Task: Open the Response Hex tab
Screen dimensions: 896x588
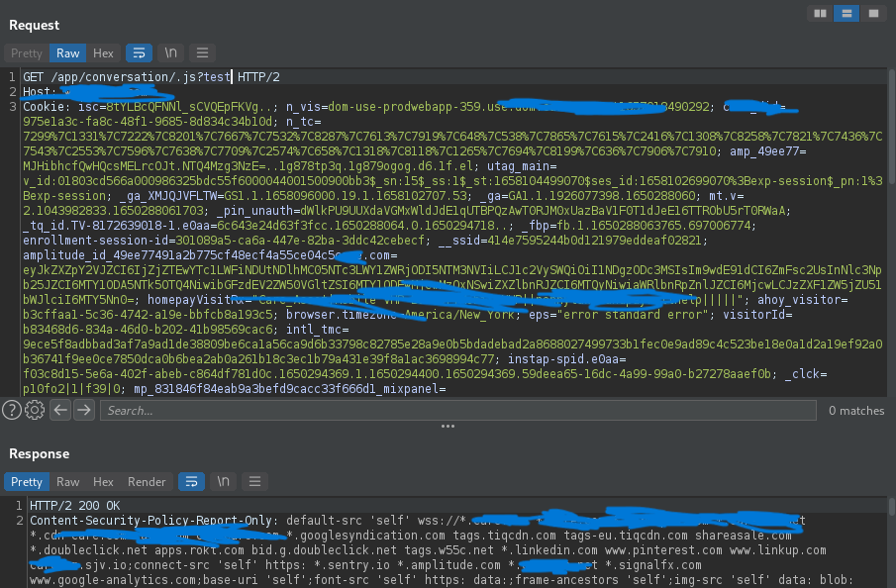Action: point(104,482)
